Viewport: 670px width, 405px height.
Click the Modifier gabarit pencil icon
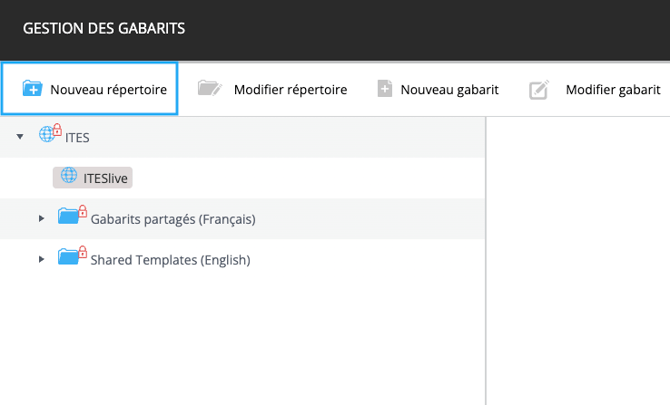click(539, 90)
